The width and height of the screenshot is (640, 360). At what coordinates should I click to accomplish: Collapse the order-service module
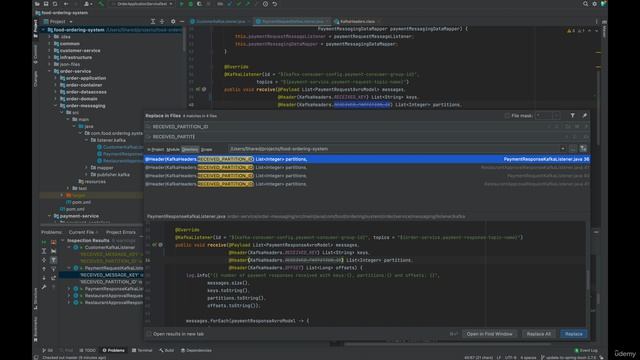coord(50,71)
